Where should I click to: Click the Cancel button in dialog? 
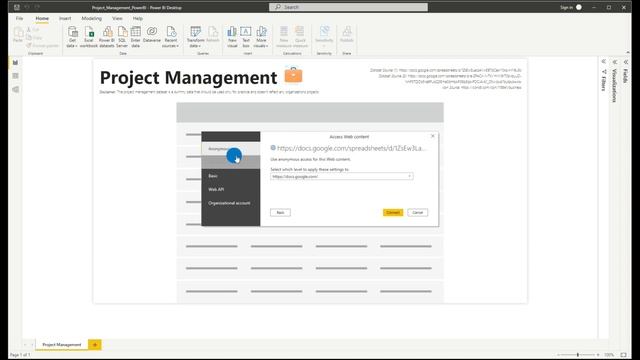tap(418, 213)
